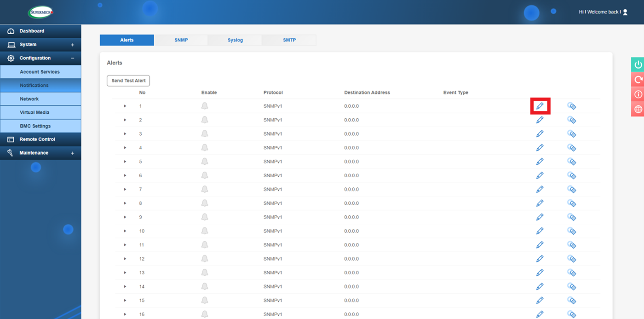This screenshot has height=319, width=644.
Task: Click the red refresh icon on right edge
Action: [638, 79]
